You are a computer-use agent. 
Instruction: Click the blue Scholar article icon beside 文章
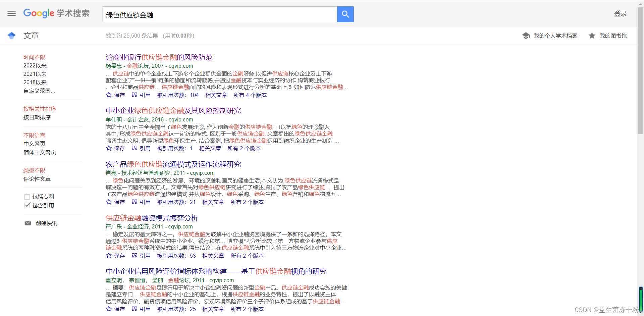click(11, 35)
